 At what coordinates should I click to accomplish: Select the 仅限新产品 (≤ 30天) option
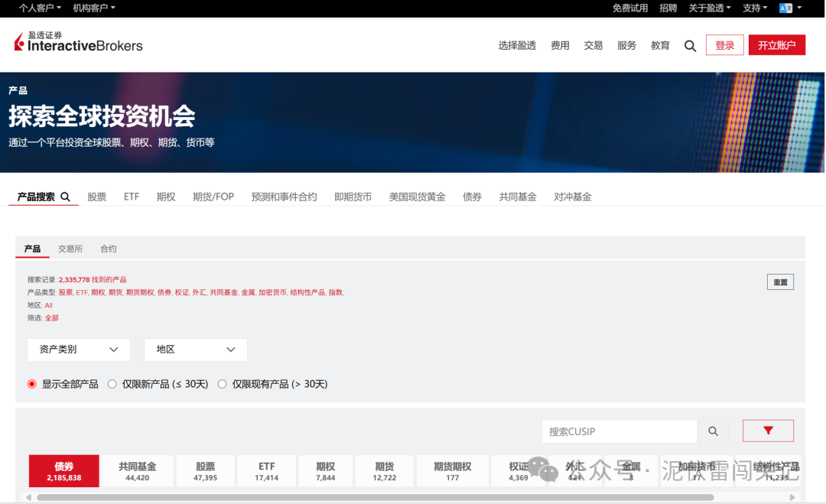point(112,384)
